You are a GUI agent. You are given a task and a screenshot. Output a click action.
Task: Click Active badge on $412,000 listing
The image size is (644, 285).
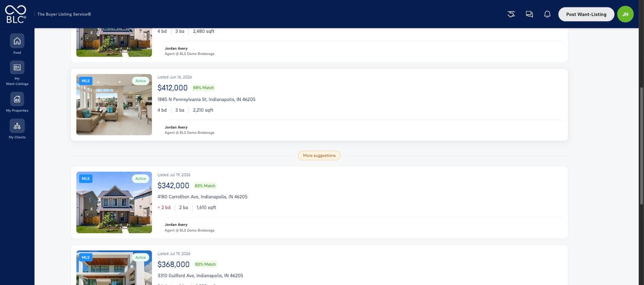140,81
